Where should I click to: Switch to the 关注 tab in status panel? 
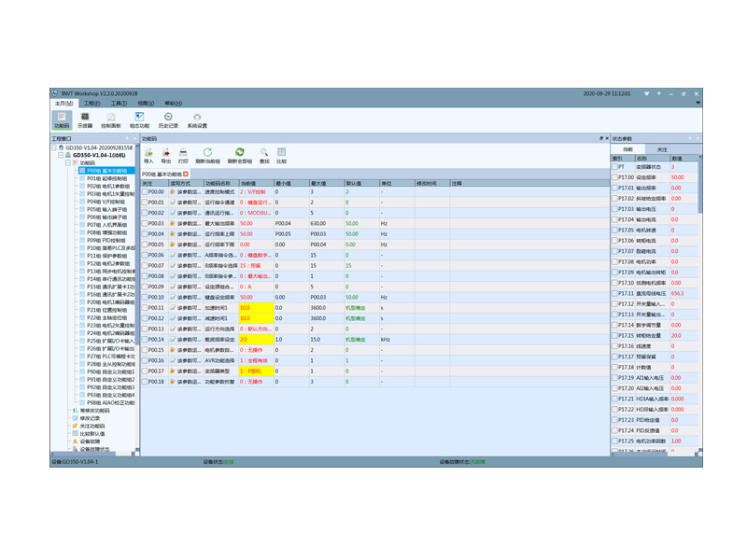coord(661,149)
